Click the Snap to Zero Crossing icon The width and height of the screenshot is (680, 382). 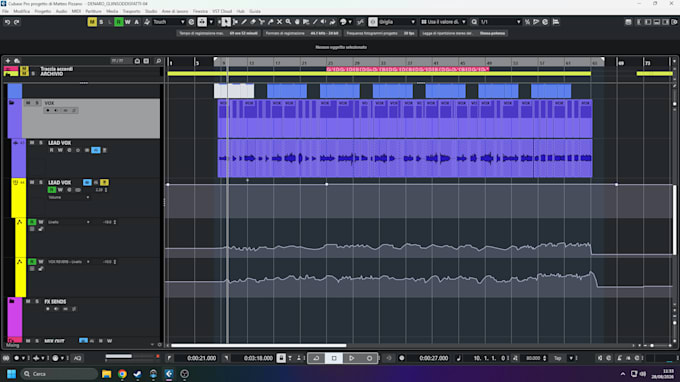pyautogui.click(x=360, y=22)
